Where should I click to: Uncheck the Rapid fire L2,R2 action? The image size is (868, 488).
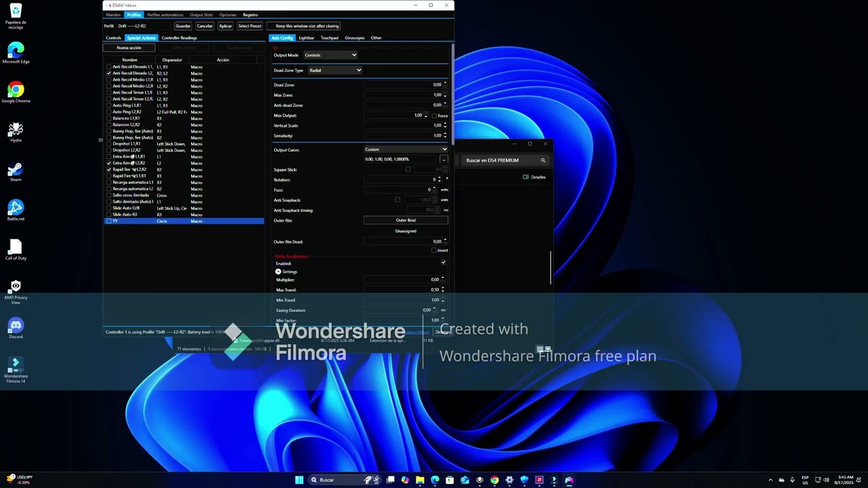point(108,169)
